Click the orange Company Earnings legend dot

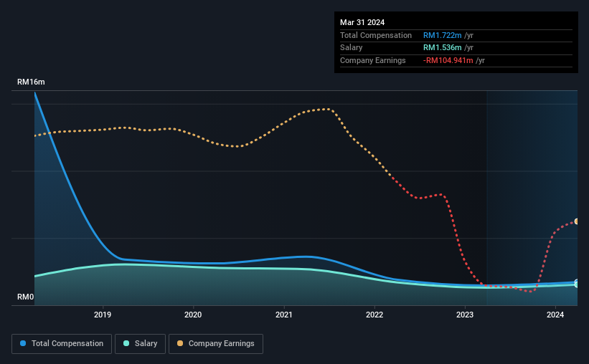180,343
